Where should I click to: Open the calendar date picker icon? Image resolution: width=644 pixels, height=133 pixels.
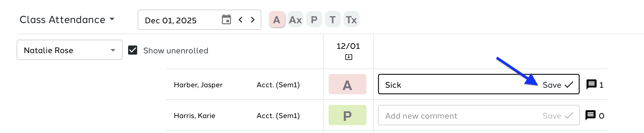226,20
